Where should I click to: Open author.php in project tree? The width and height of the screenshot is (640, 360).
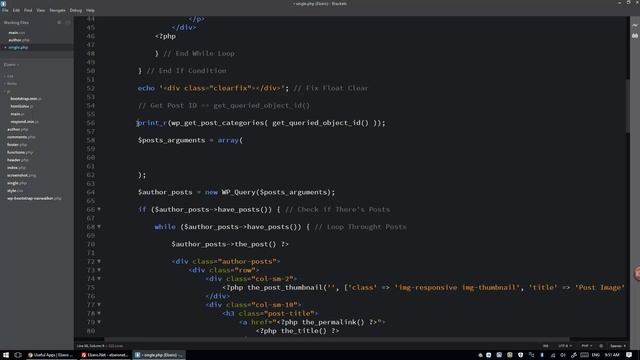[x=18, y=129]
